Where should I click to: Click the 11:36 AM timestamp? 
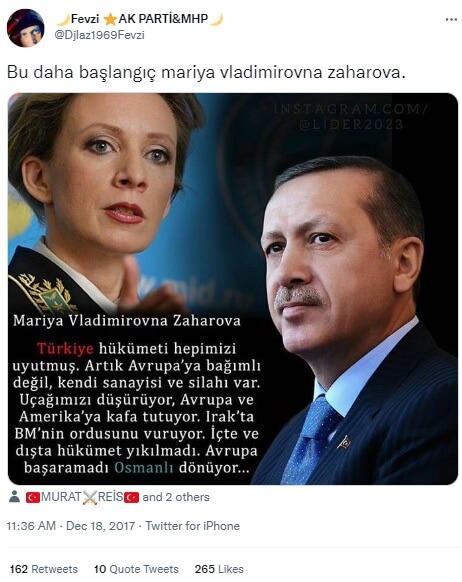tap(31, 526)
